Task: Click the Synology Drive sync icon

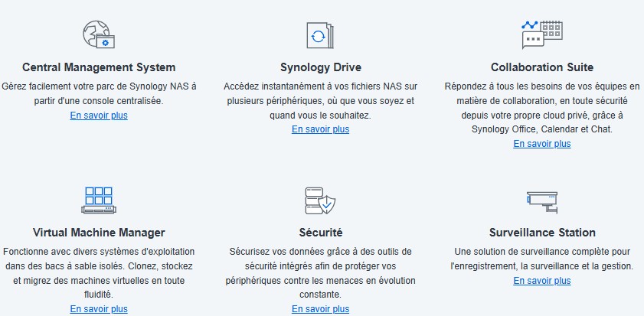Action: point(320,35)
